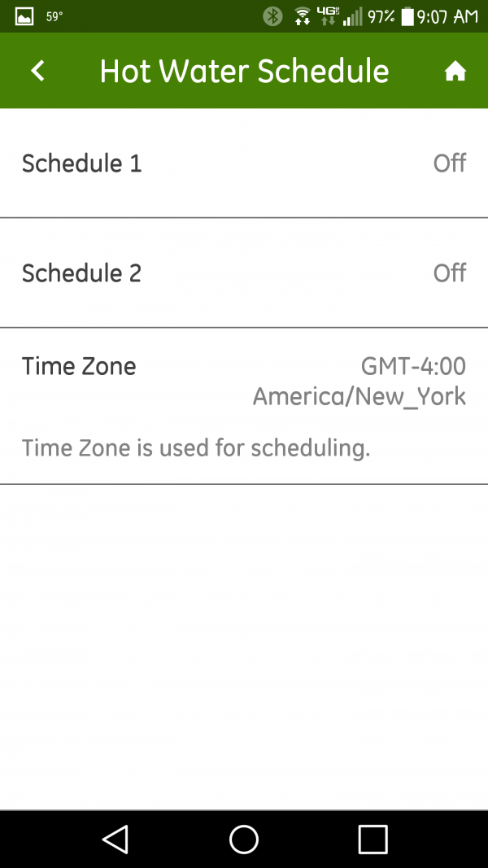488x868 pixels.
Task: Tap Android back navigation triangle
Action: [x=115, y=840]
